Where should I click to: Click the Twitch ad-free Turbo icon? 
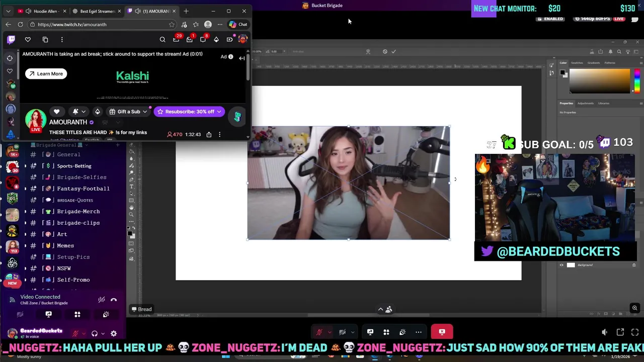pos(230,39)
